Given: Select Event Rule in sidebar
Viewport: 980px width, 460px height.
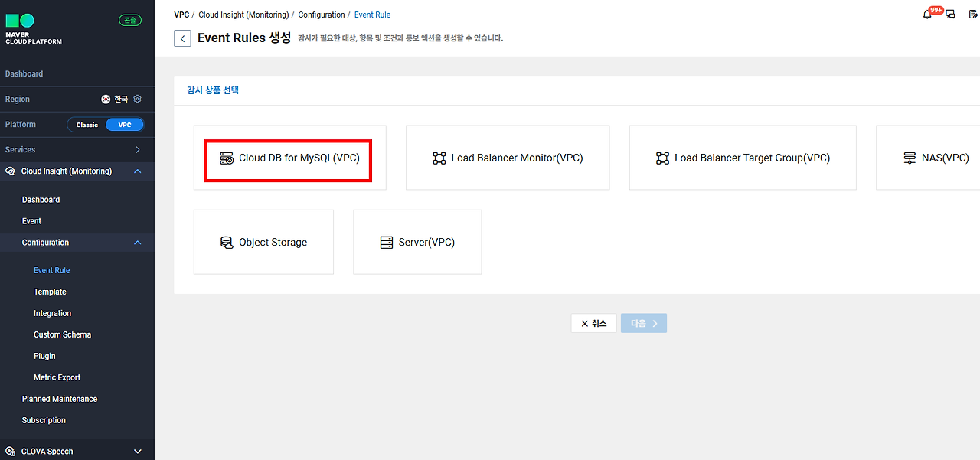Looking at the screenshot, I should (52, 270).
